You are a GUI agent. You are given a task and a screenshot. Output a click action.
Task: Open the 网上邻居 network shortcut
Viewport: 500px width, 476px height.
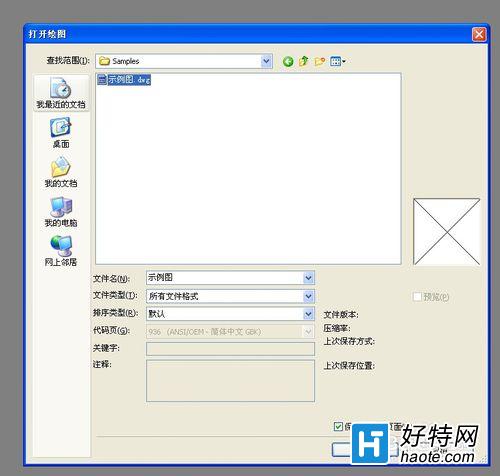(61, 251)
